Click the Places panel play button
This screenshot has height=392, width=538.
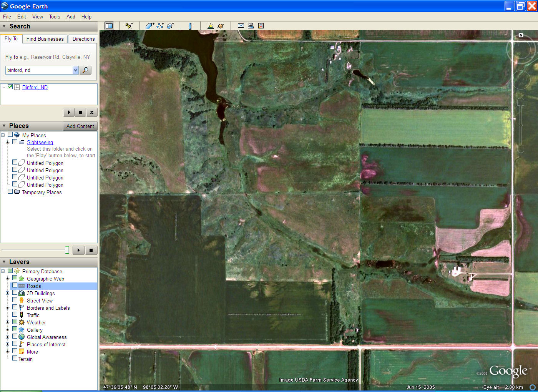tap(79, 250)
